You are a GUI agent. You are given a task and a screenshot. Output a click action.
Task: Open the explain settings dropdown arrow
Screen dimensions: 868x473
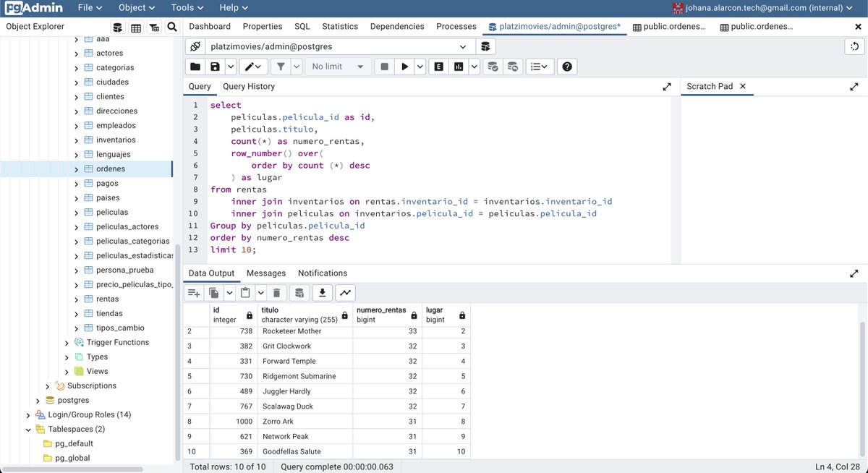click(x=475, y=67)
